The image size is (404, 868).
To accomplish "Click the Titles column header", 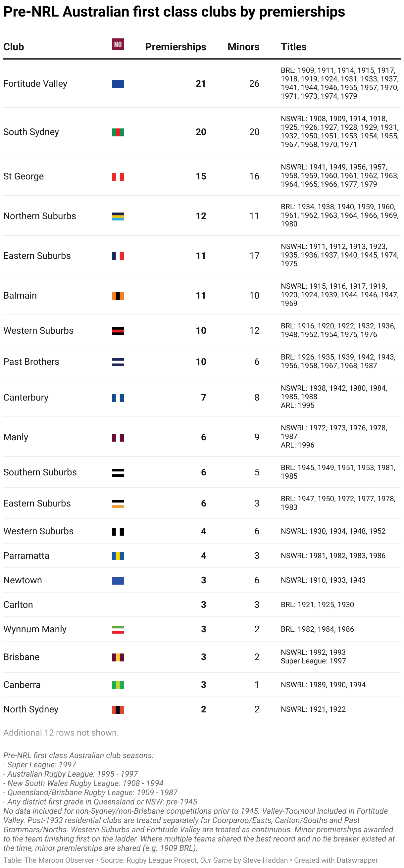I will pyautogui.click(x=293, y=47).
